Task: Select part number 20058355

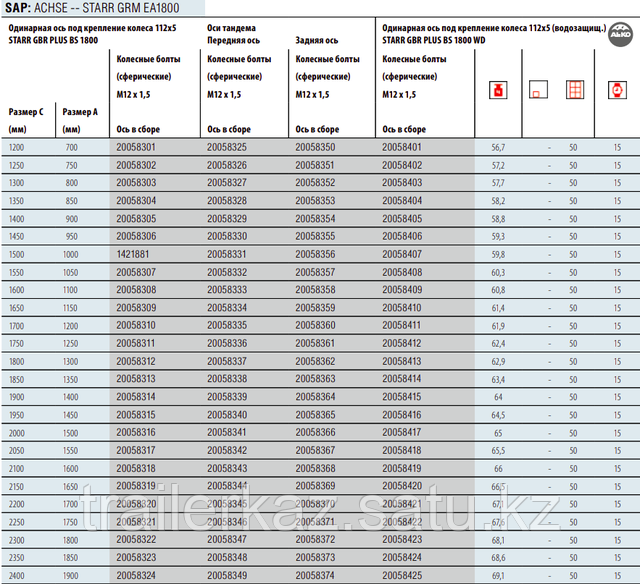Action: click(x=315, y=236)
